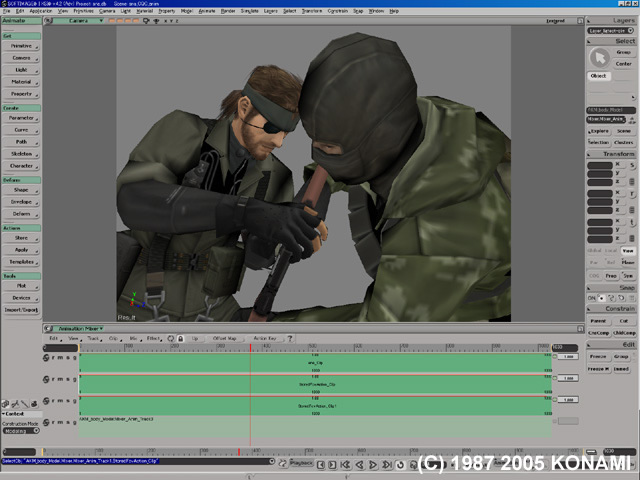Open the Camera view dropdown
This screenshot has width=640, height=480.
coord(79,20)
